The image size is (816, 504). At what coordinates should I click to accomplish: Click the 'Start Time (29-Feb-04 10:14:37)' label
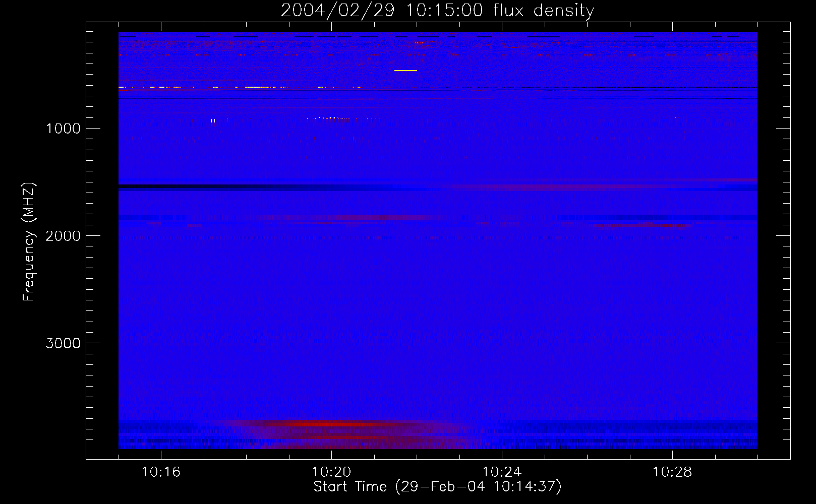pyautogui.click(x=437, y=487)
